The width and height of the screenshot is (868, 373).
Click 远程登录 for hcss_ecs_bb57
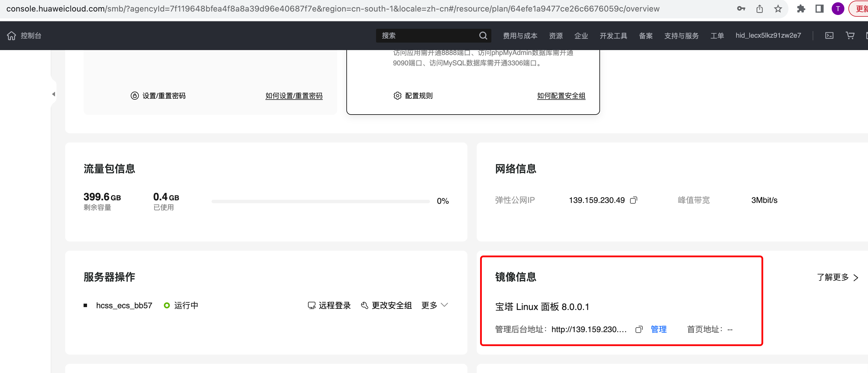tap(329, 305)
